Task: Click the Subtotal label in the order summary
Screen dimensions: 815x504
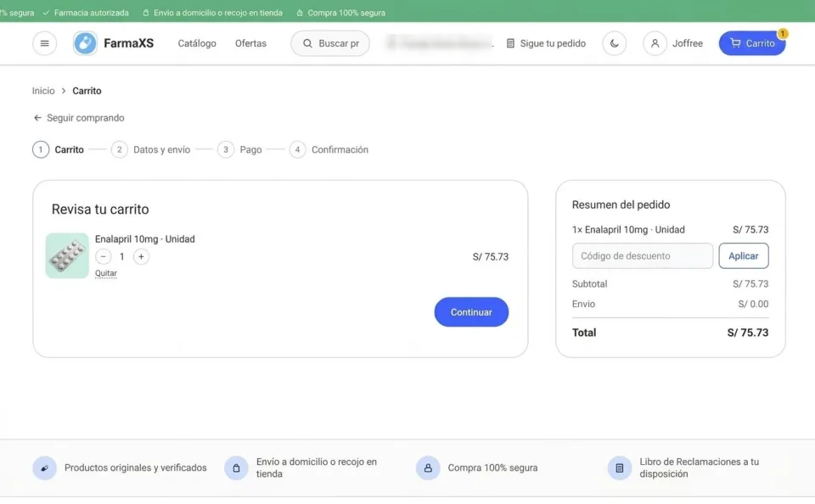Action: pyautogui.click(x=589, y=283)
